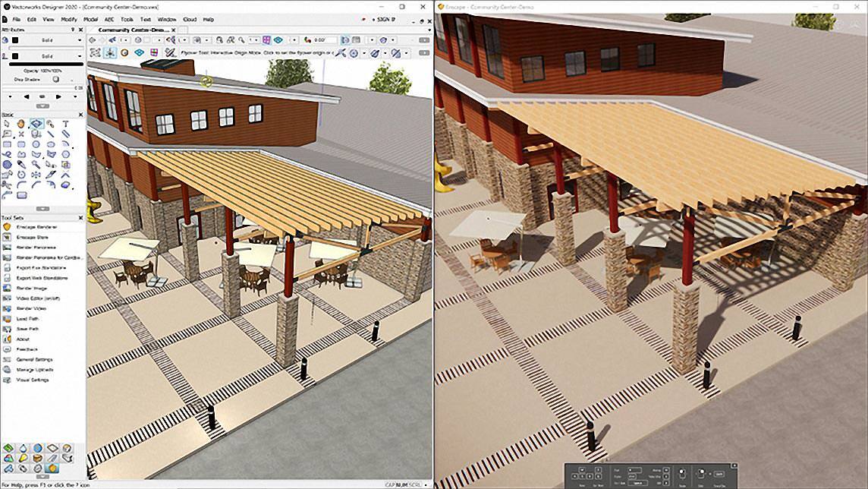Select the Enscape tool set icon
This screenshot has width=868, height=489.
[52, 468]
